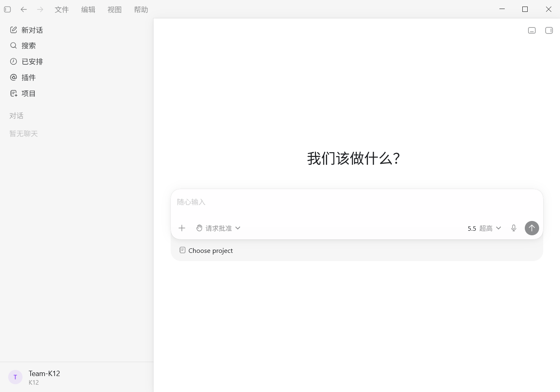560x392 pixels.
Task: Click the purple T avatar
Action: tap(16, 377)
